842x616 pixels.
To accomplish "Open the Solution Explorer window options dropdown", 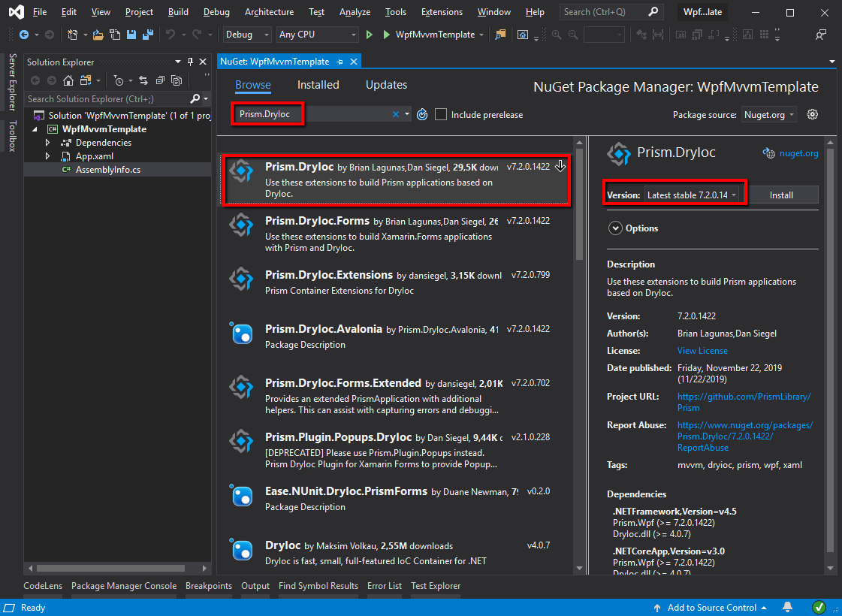I will pos(178,62).
